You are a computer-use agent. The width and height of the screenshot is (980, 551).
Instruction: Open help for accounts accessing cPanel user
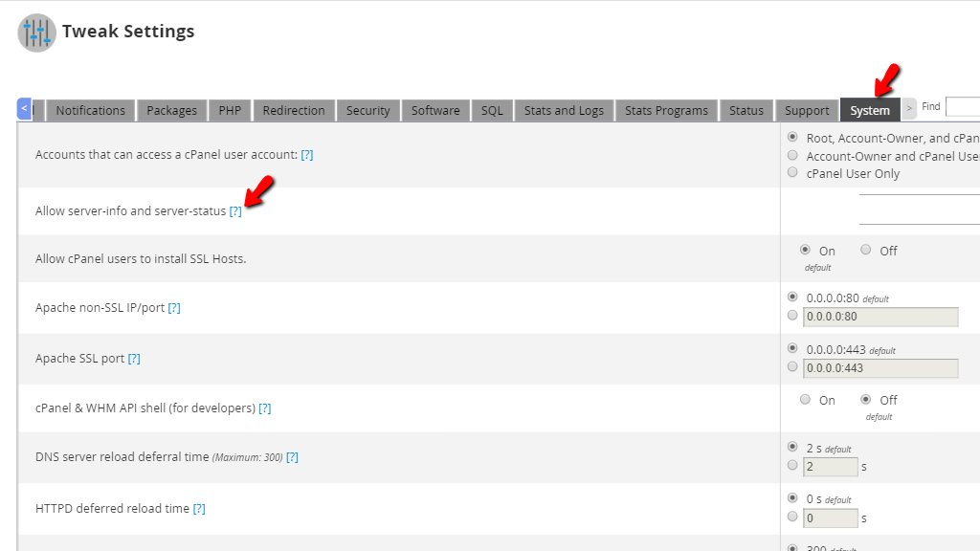tap(307, 155)
